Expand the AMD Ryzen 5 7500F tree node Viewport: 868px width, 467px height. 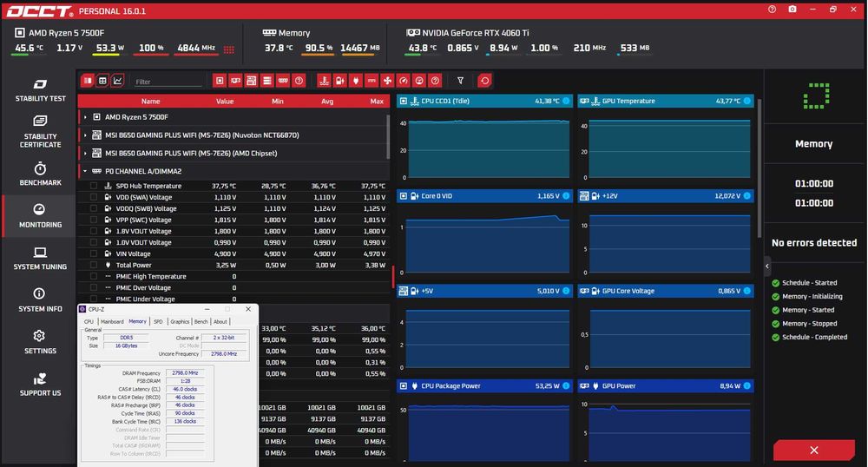85,117
